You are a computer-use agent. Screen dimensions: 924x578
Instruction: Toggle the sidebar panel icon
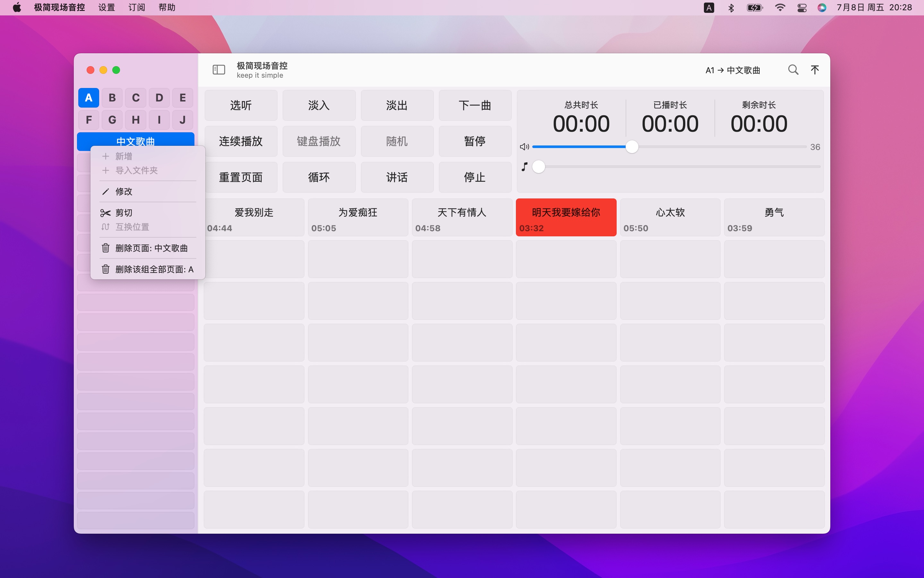click(219, 70)
